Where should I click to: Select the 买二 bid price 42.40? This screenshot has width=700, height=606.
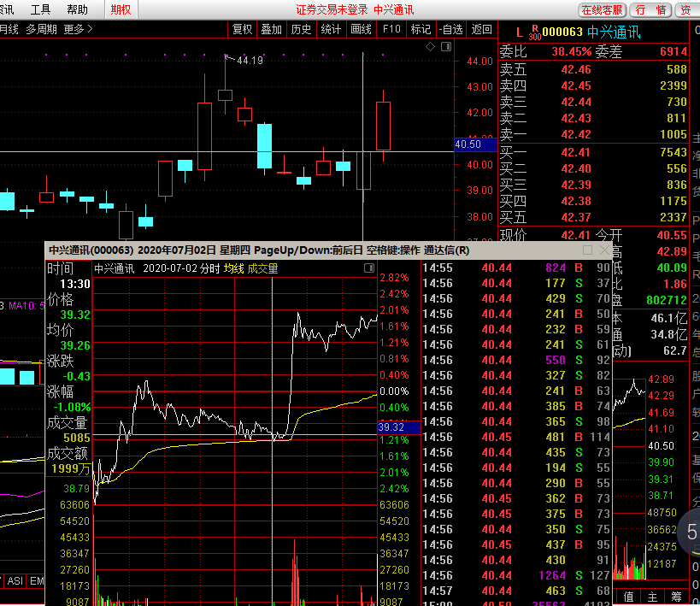[576, 168]
